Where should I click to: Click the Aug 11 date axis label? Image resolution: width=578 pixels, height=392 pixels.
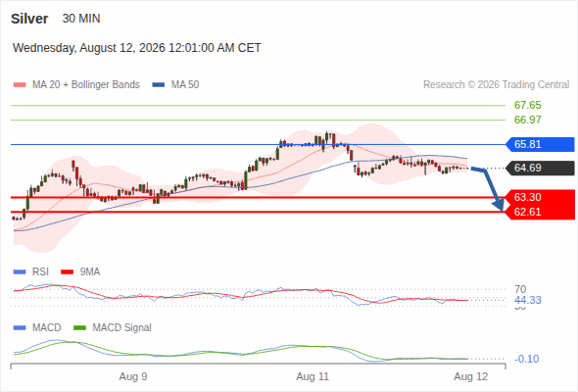click(x=313, y=377)
